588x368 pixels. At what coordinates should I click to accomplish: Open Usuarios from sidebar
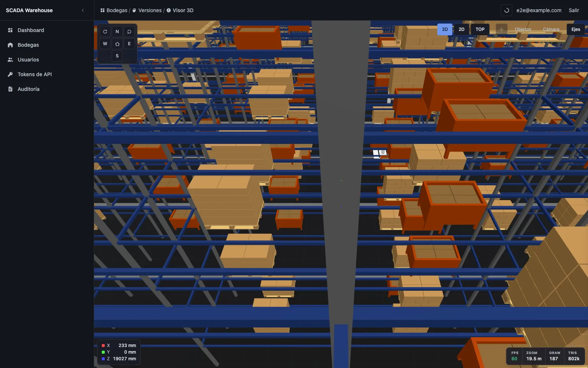tap(47, 60)
